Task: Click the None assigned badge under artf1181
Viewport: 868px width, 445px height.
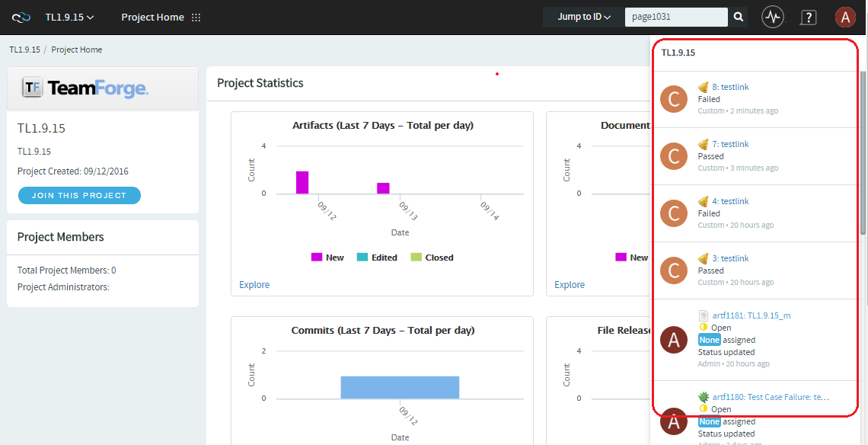Action: pyautogui.click(x=709, y=340)
